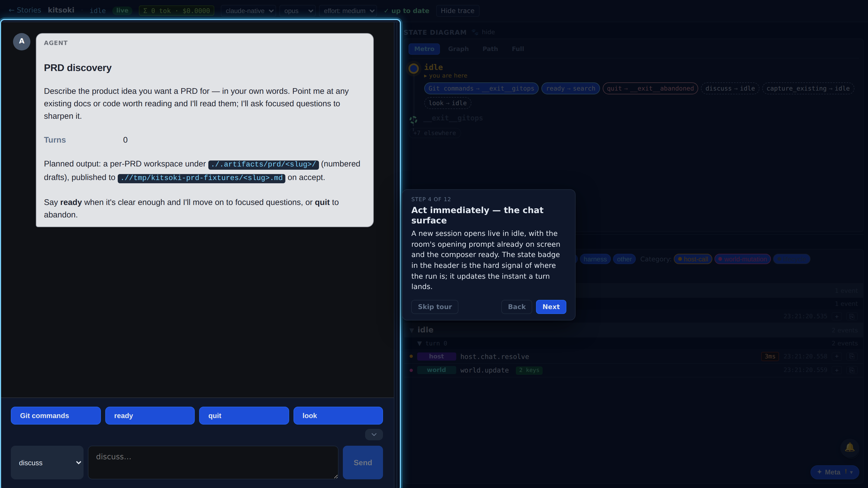Click copy icon on the 23:21:20.535 row

click(852, 316)
